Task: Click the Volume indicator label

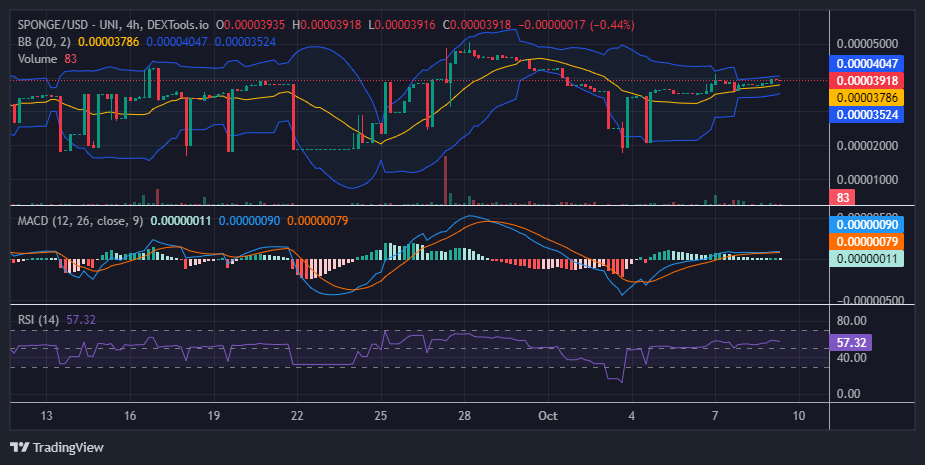Action: pos(37,59)
